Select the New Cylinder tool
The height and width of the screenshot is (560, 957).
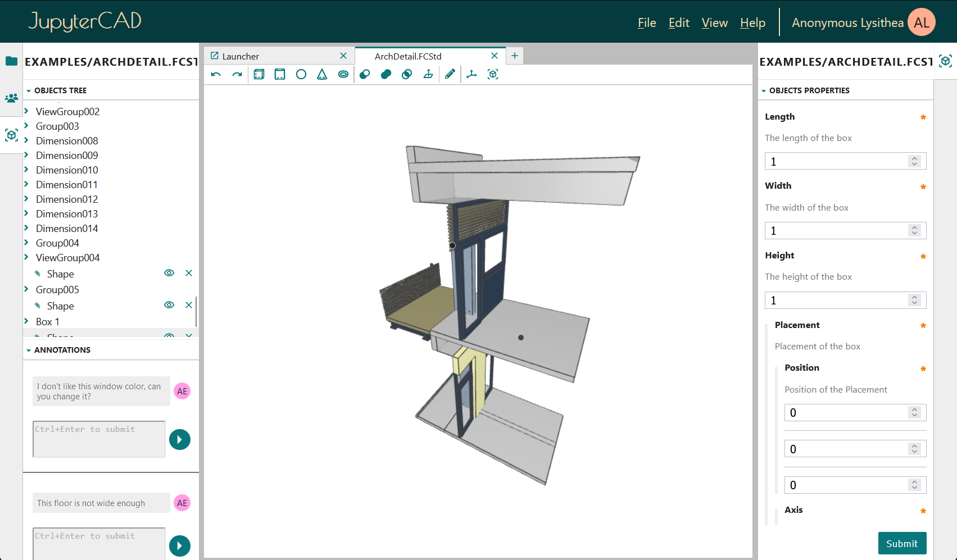[280, 74]
